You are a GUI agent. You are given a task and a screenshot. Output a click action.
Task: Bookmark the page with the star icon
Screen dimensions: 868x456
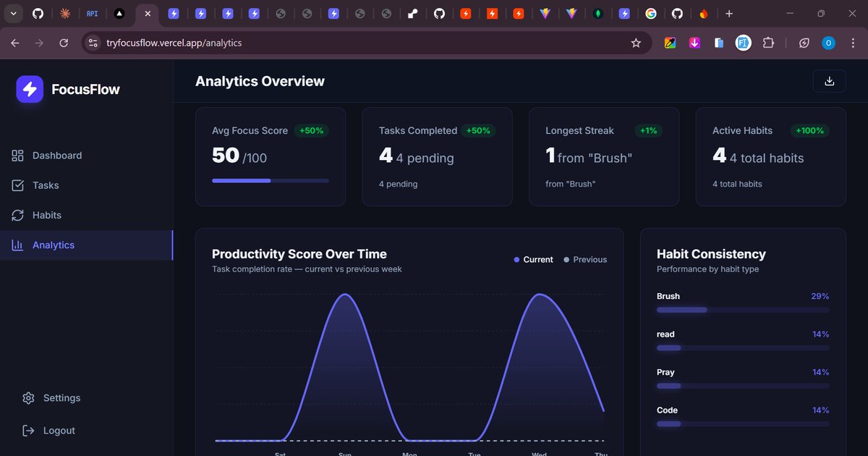[x=636, y=43]
